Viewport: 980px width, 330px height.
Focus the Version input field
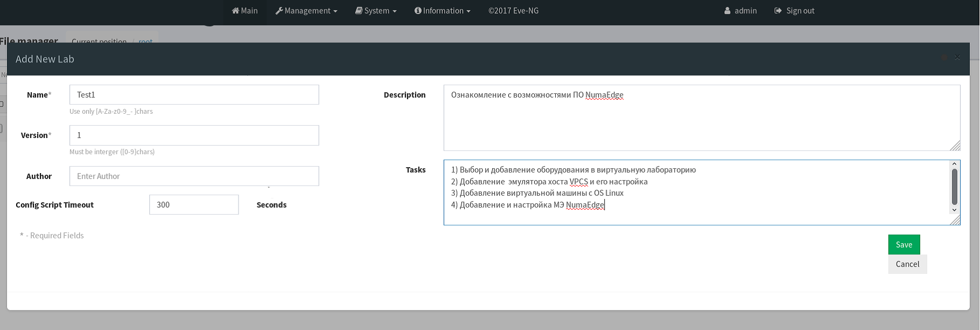tap(194, 135)
